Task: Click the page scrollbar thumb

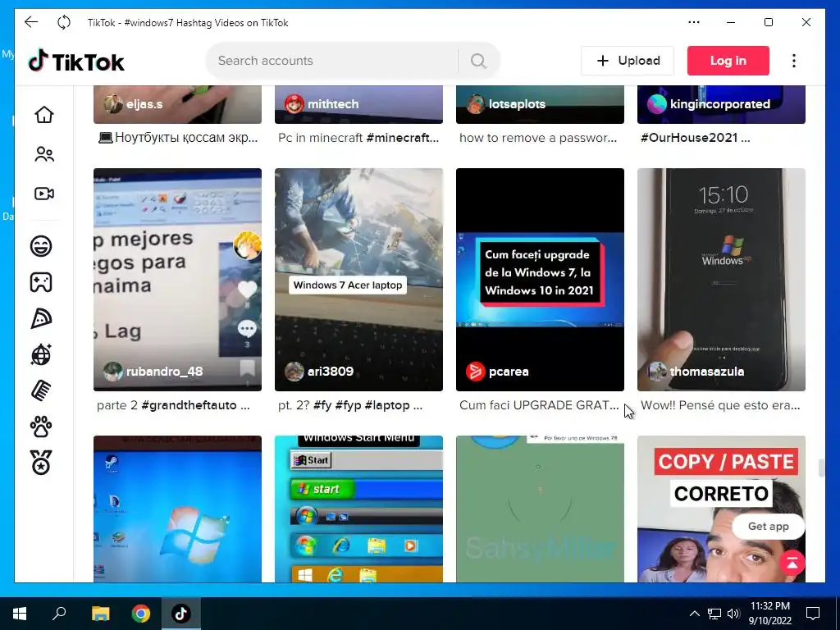Action: point(820,468)
